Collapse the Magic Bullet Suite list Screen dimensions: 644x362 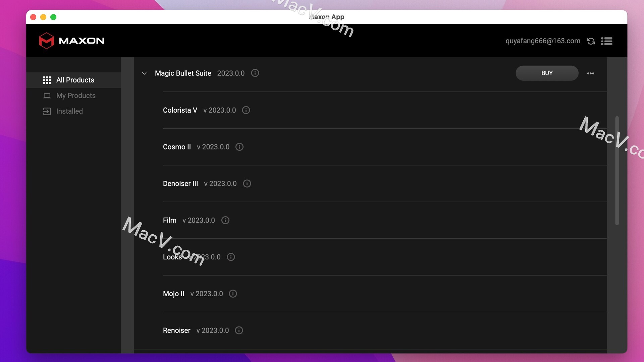(144, 73)
